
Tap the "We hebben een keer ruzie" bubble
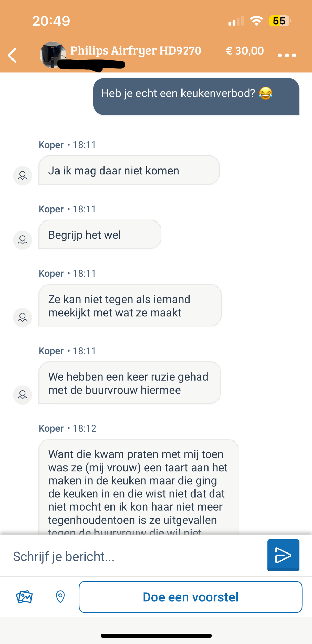[x=129, y=383]
